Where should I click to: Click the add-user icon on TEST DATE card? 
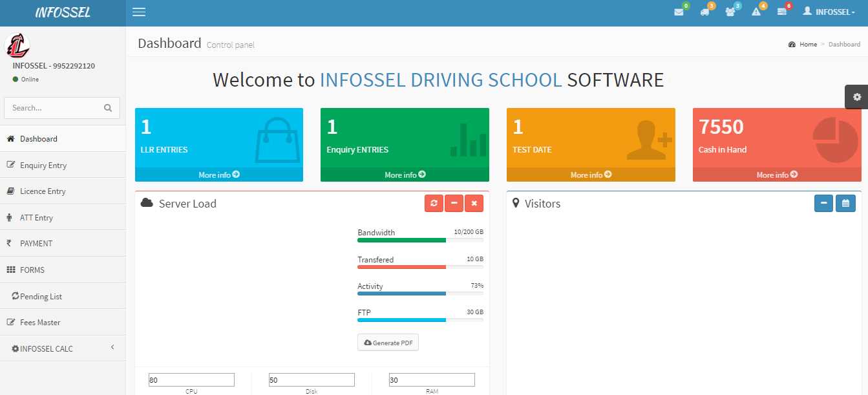tap(650, 140)
